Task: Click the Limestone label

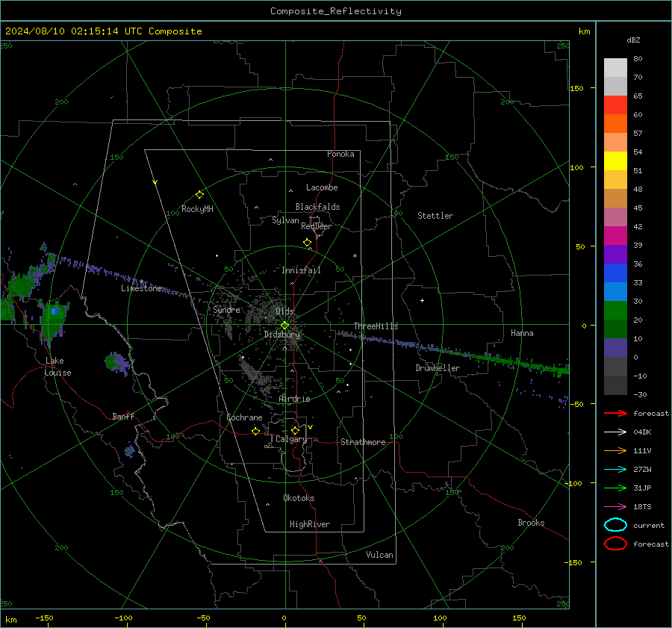Action: [x=141, y=288]
